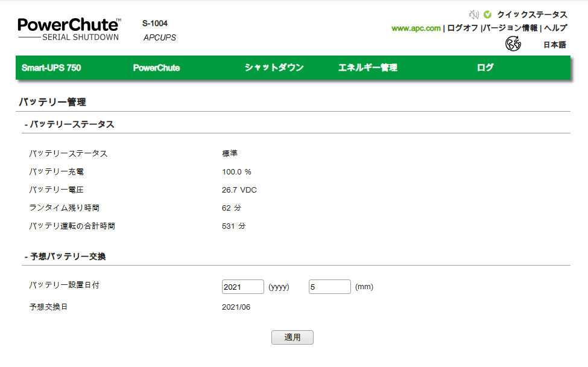Click the バッテリ運転の合計時間 label
This screenshot has width=588, height=367.
(x=72, y=226)
